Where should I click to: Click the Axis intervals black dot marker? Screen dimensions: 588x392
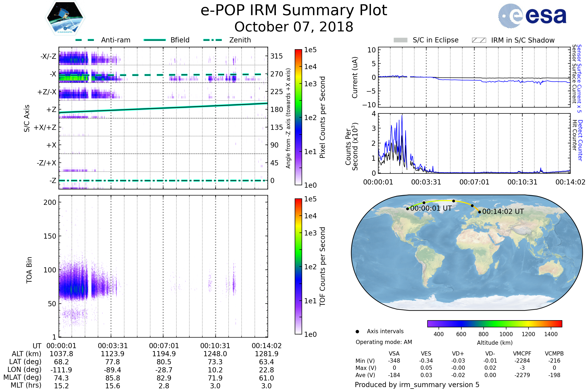click(x=357, y=331)
